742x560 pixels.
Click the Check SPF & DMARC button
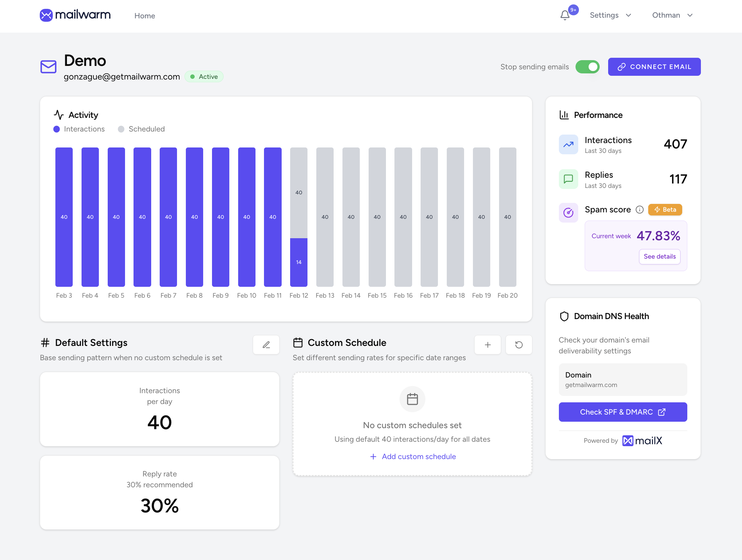pos(622,412)
